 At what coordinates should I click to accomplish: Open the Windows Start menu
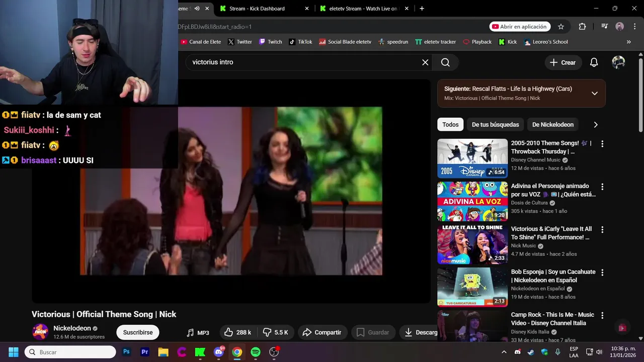[14, 352]
